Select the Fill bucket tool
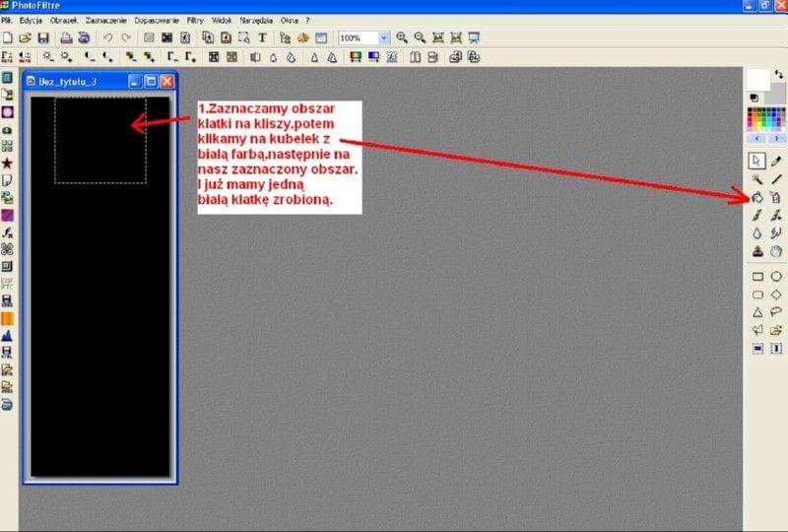 point(757,197)
